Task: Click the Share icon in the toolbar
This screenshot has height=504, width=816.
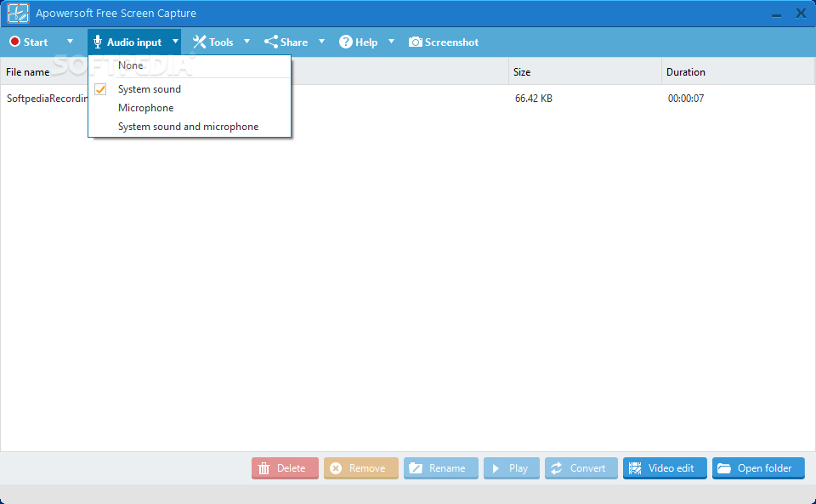Action: [x=270, y=42]
